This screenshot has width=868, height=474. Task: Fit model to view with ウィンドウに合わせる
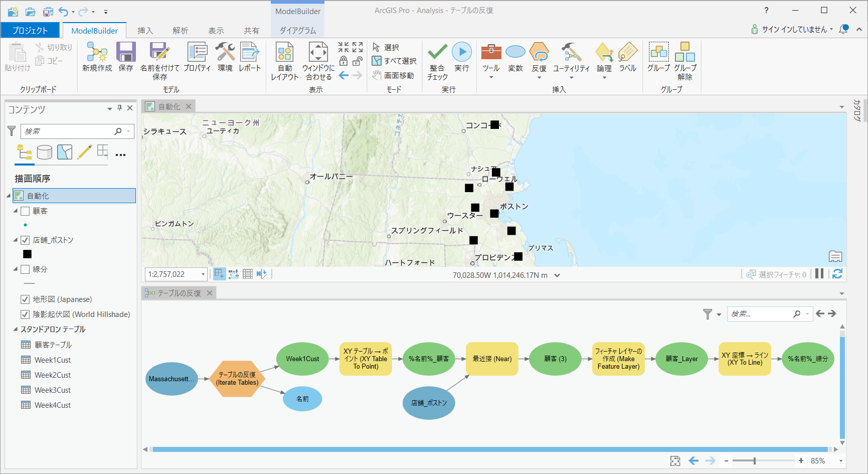pyautogui.click(x=318, y=60)
